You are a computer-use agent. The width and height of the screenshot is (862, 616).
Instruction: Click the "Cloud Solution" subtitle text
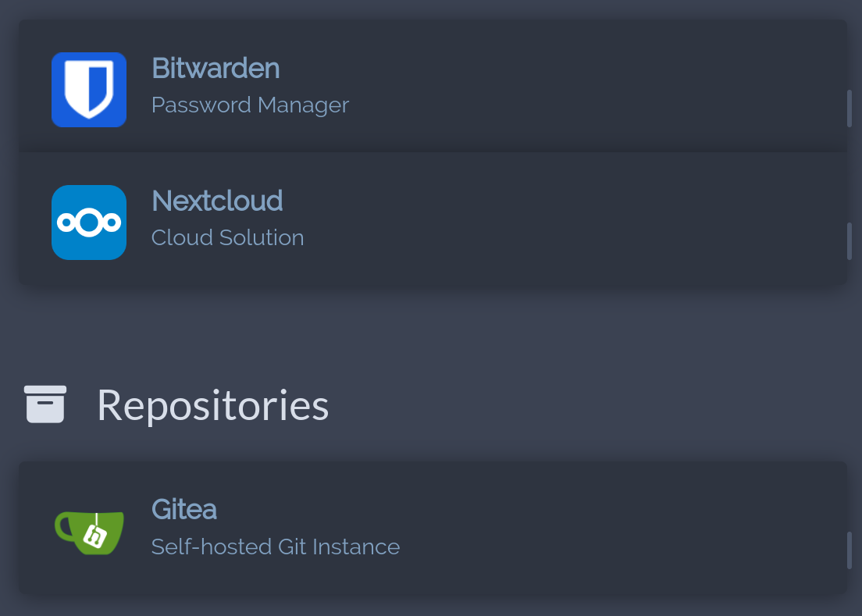coord(227,238)
